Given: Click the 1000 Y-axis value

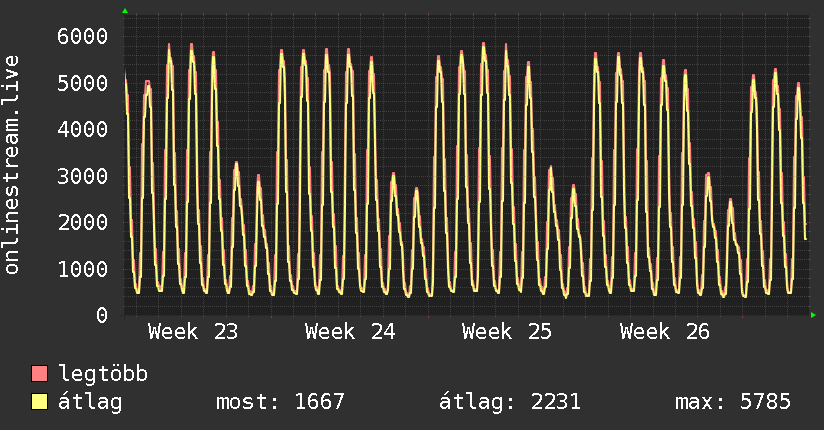Looking at the screenshot, I should coord(83,269).
